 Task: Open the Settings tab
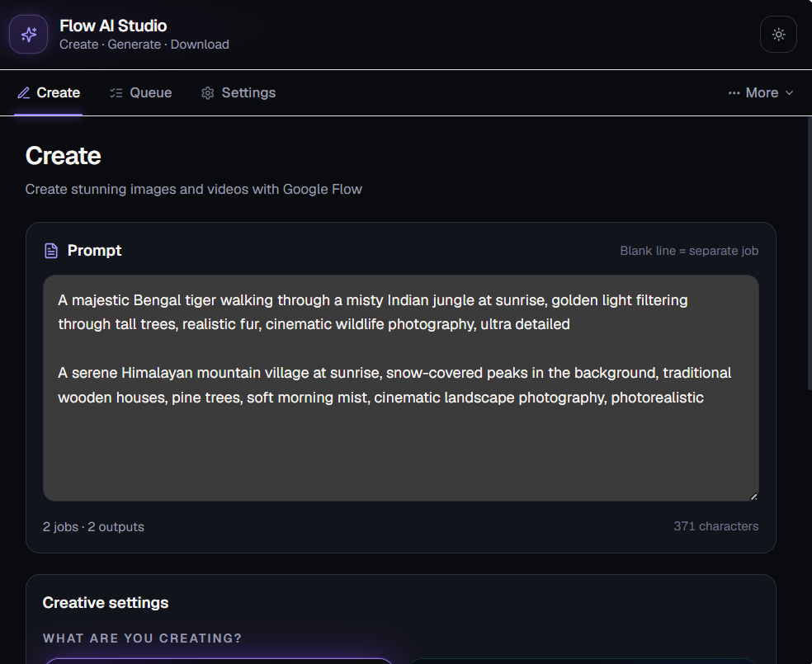[x=238, y=92]
